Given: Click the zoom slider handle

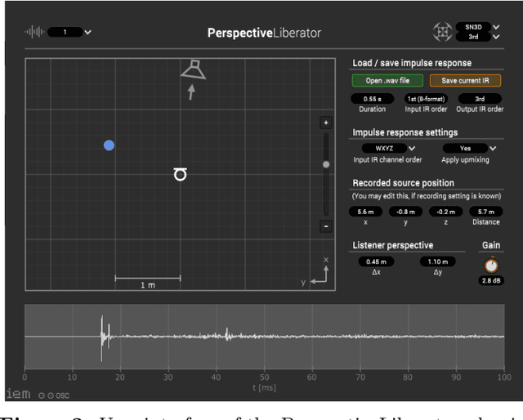Looking at the screenshot, I should pyautogui.click(x=326, y=164).
